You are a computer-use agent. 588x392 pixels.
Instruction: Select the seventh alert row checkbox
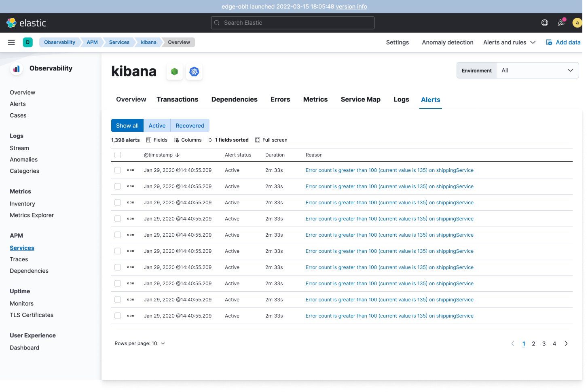[118, 267]
